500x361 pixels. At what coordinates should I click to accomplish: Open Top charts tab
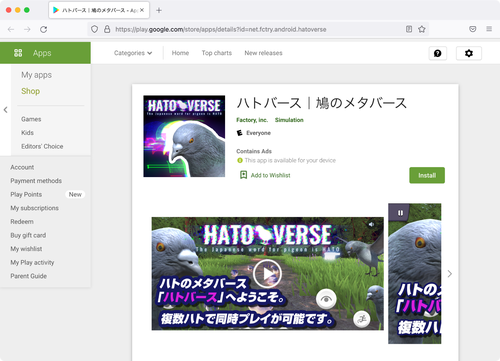pos(217,53)
